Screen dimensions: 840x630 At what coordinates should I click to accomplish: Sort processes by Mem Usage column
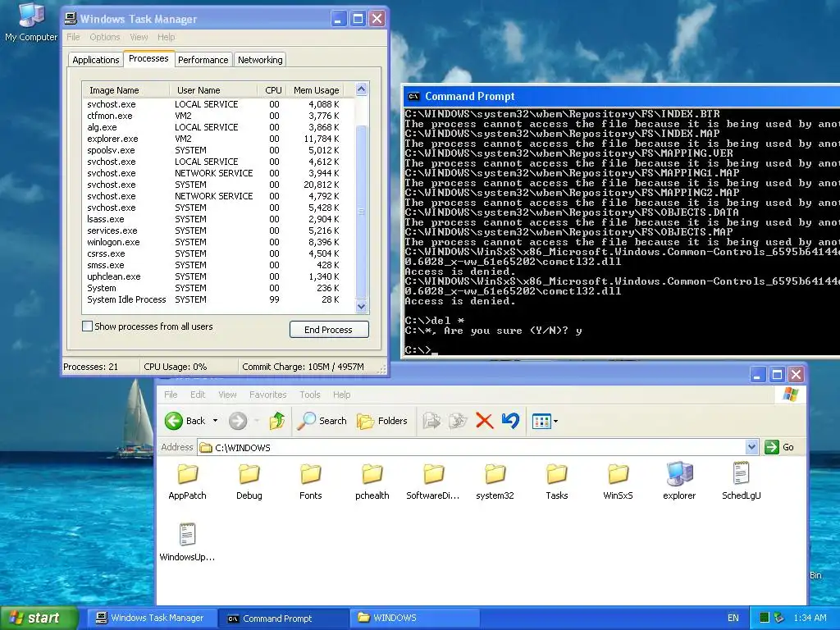(315, 90)
